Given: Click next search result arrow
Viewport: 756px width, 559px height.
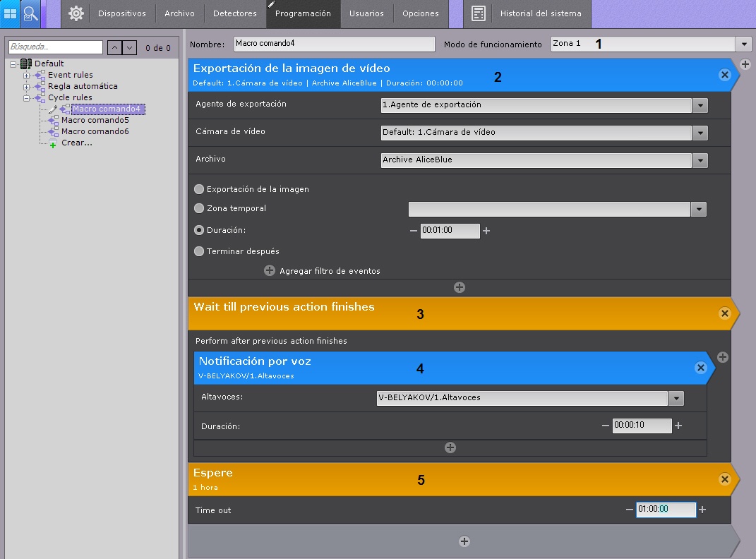Looking at the screenshot, I should (130, 47).
